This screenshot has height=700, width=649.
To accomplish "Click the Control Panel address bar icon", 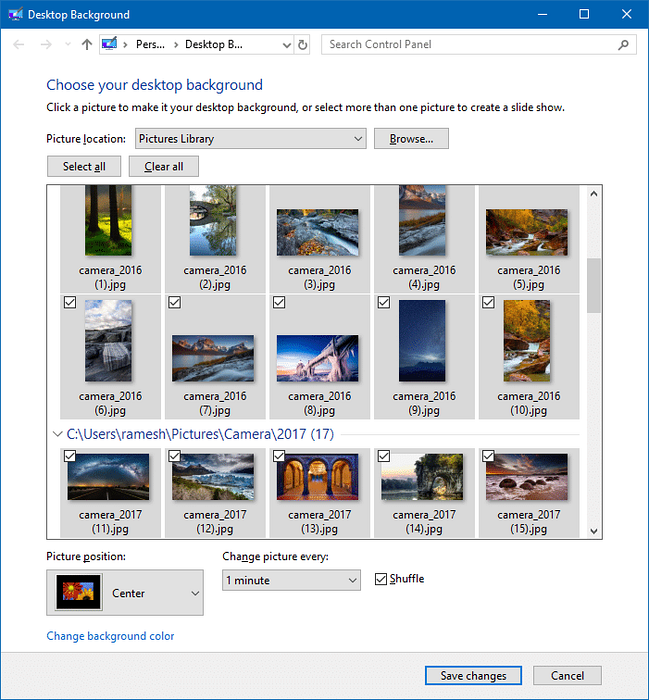I will pyautogui.click(x=111, y=45).
